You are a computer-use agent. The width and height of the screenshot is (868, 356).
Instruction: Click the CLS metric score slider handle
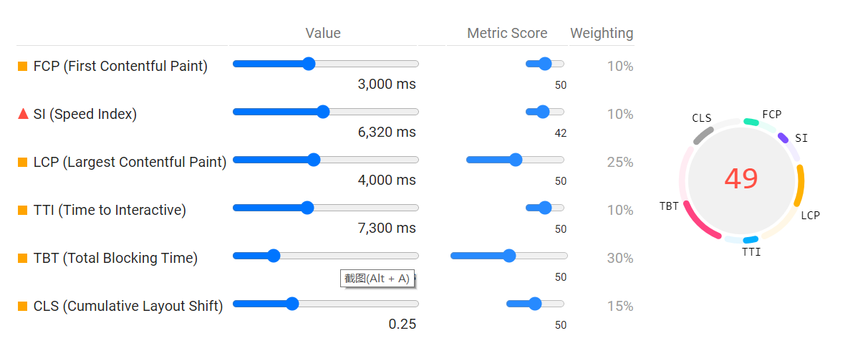[x=534, y=304]
